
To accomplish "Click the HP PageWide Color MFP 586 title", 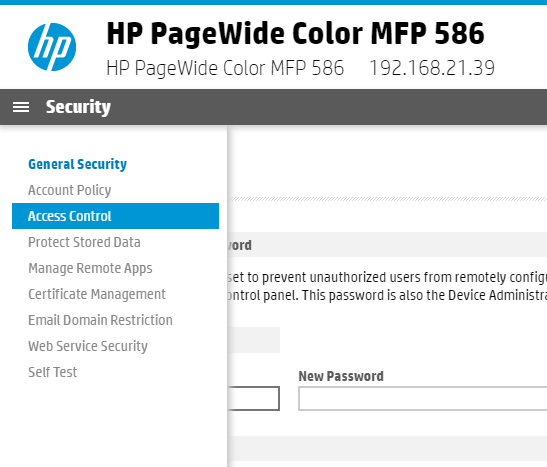I will (x=295, y=33).
